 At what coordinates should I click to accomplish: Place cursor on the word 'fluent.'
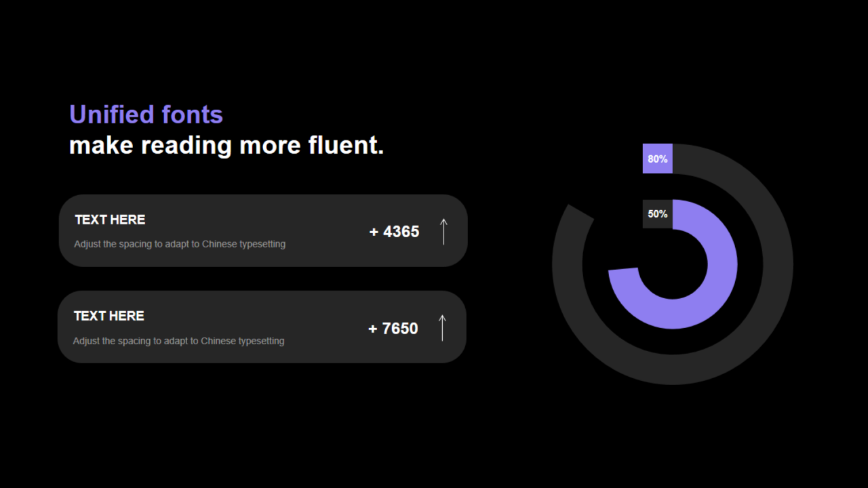346,145
